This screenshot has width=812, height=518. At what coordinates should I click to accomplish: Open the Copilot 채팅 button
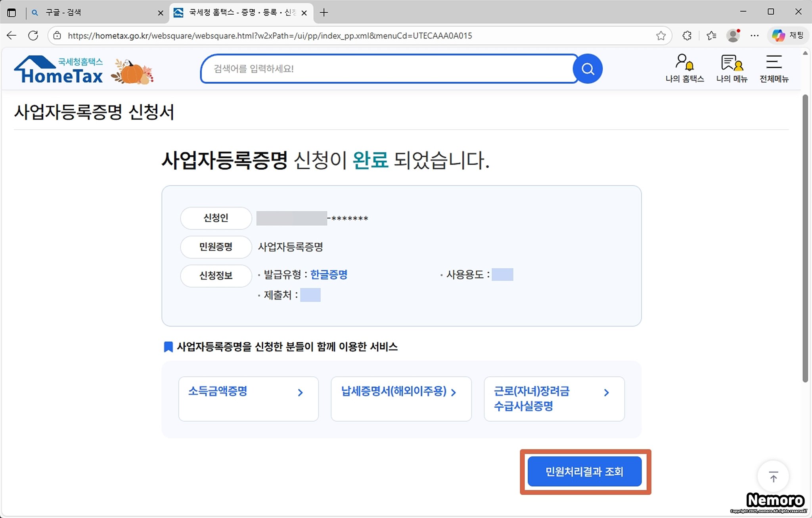[788, 36]
